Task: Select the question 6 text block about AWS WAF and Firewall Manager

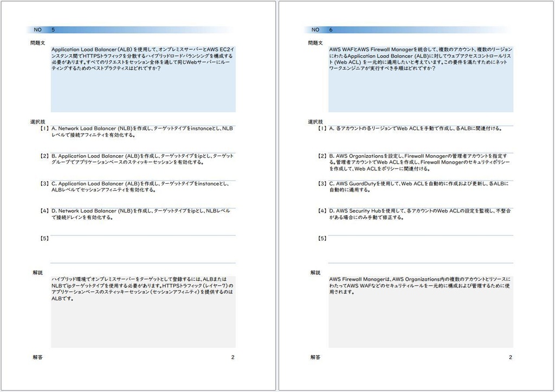Action: coord(421,79)
